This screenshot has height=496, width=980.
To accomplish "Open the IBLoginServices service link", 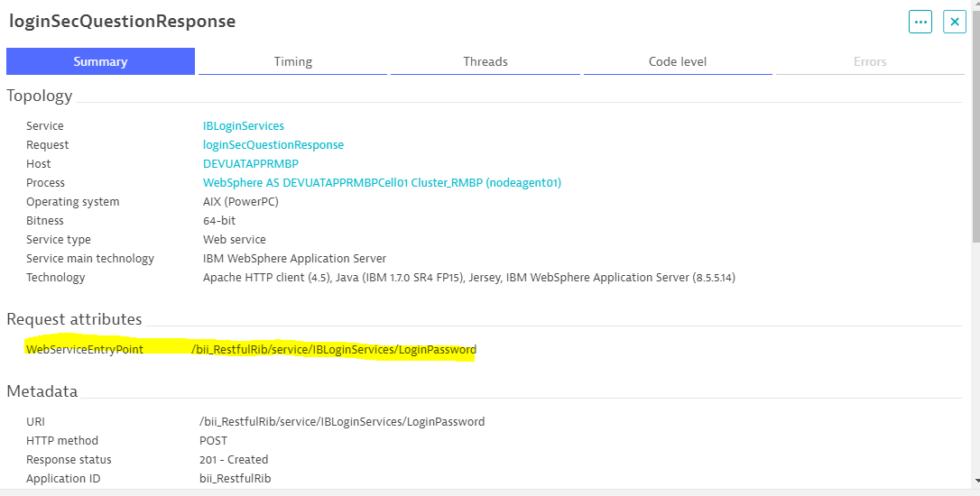I will tap(243, 126).
